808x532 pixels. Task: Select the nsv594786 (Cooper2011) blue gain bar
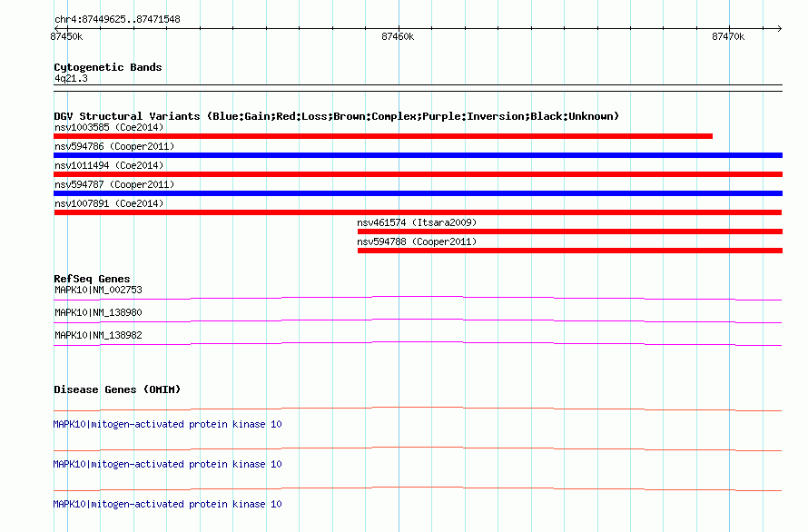418,155
